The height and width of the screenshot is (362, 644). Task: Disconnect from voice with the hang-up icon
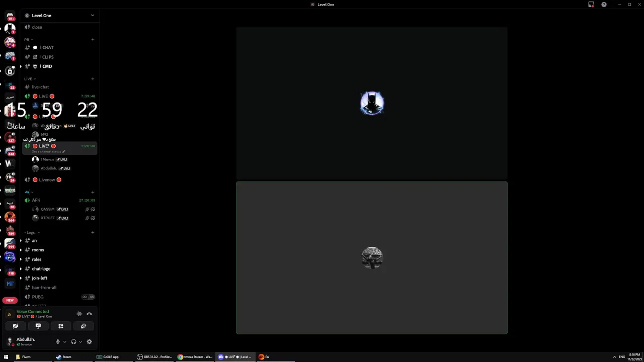tap(89, 314)
